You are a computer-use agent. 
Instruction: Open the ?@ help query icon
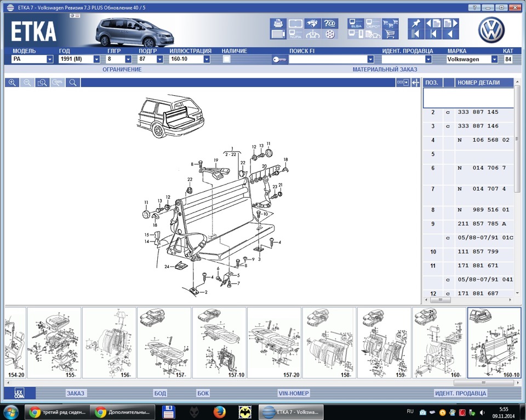[x=330, y=24]
